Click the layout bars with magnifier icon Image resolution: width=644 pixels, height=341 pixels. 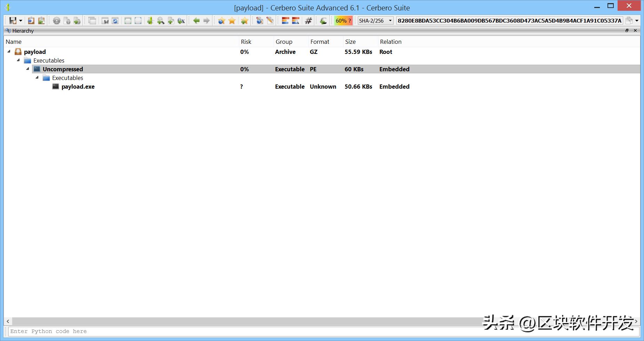point(296,21)
